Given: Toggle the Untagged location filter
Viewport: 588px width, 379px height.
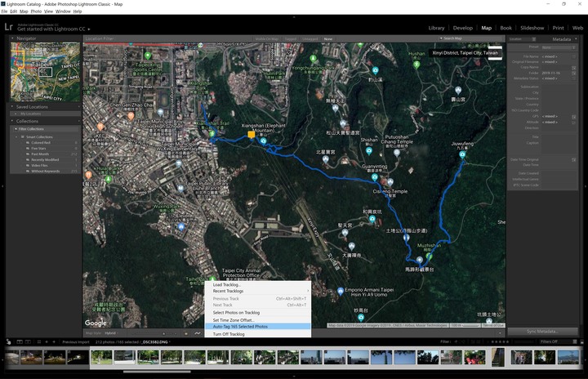Looking at the screenshot, I should pyautogui.click(x=310, y=38).
